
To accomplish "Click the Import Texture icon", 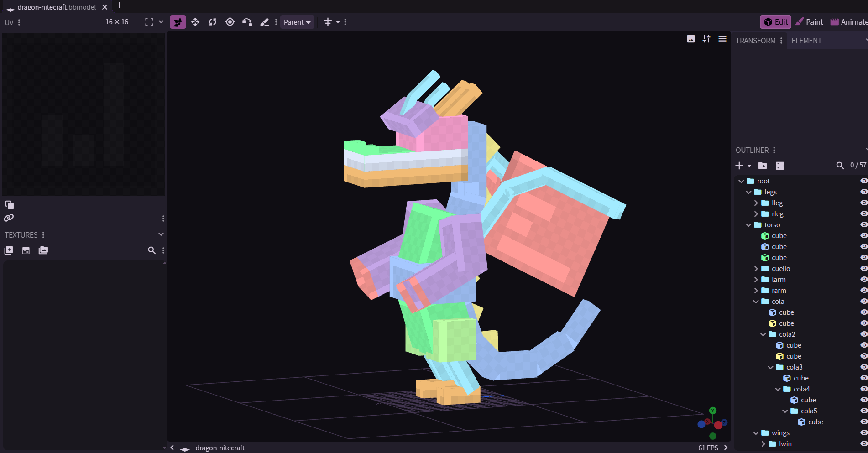I will pyautogui.click(x=9, y=250).
